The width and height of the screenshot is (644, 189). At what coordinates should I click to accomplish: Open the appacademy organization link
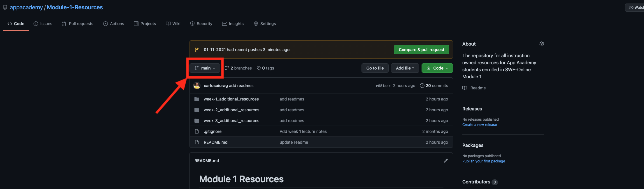(x=26, y=7)
